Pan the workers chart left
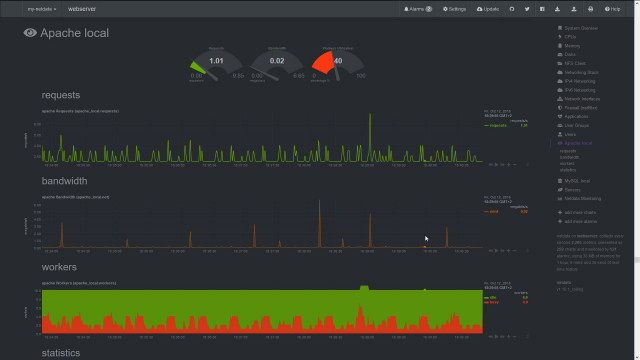The height and width of the screenshot is (360, 640). click(x=491, y=337)
